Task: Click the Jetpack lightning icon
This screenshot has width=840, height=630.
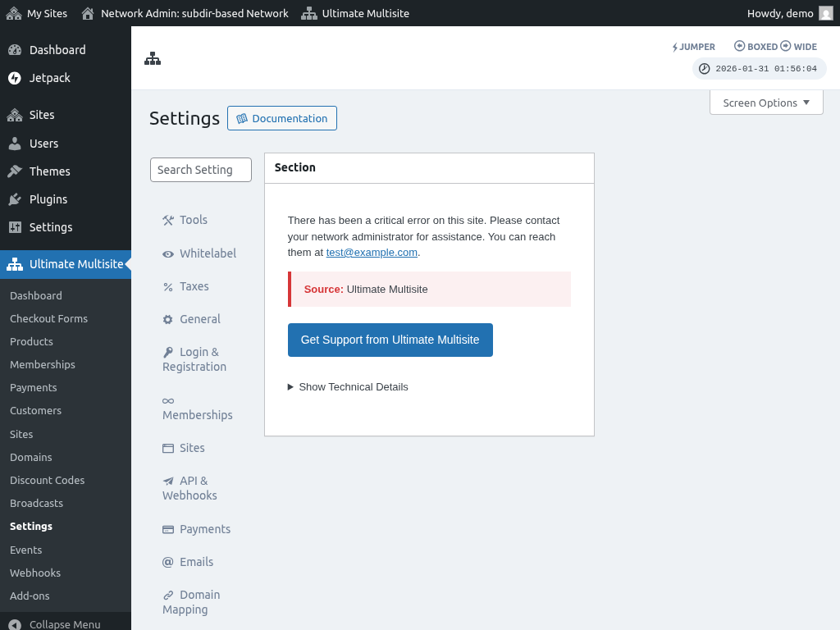Action: click(x=15, y=78)
